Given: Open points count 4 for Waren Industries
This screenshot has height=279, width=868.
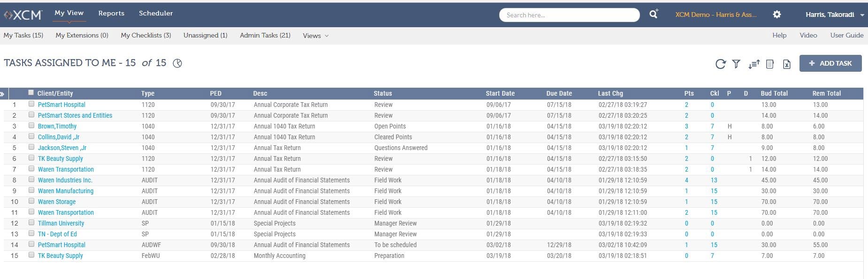Looking at the screenshot, I should pyautogui.click(x=686, y=180).
